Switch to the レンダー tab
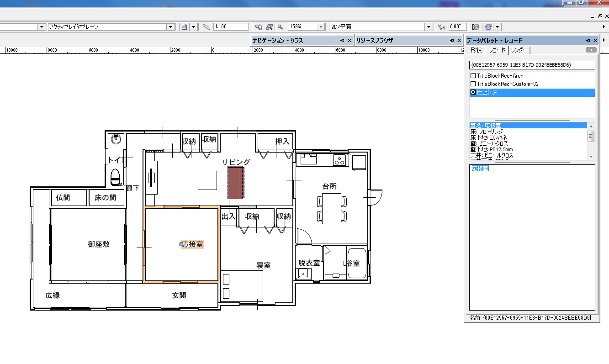Screen dimensions: 609x364 click(x=519, y=50)
